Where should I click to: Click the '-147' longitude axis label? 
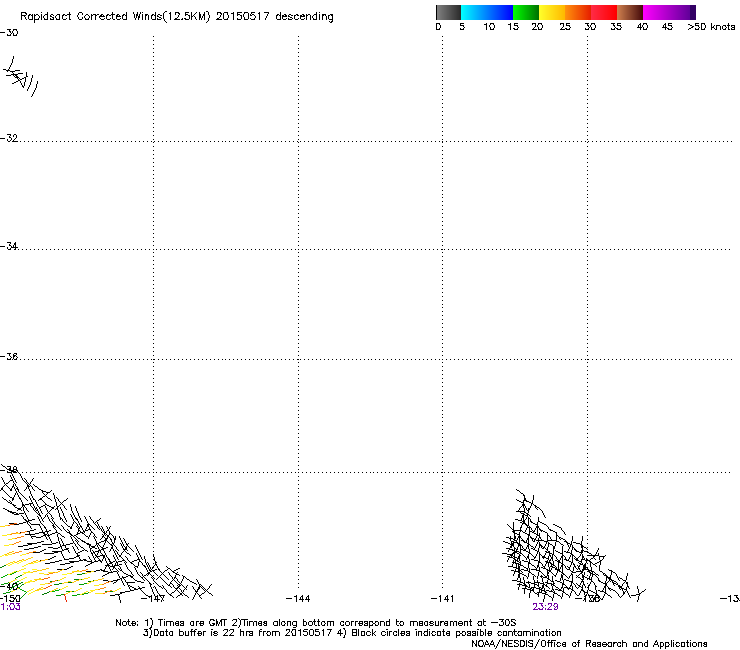153,599
